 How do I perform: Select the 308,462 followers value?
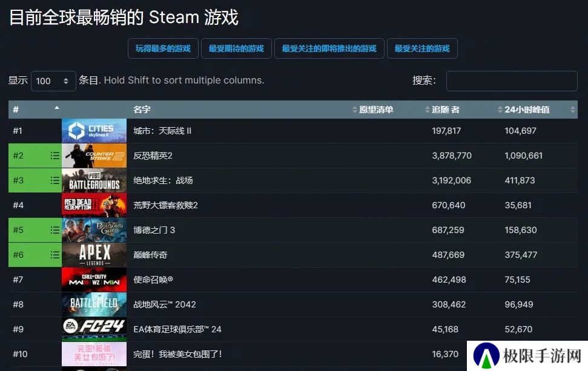click(x=449, y=304)
